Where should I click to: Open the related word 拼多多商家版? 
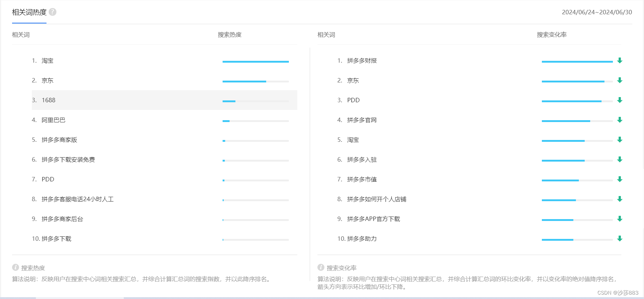point(59,140)
